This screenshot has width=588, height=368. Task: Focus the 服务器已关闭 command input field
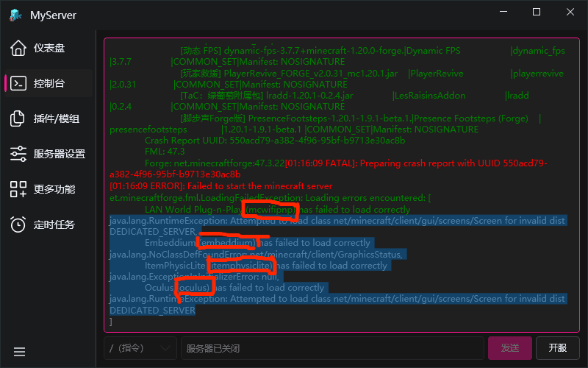point(331,348)
